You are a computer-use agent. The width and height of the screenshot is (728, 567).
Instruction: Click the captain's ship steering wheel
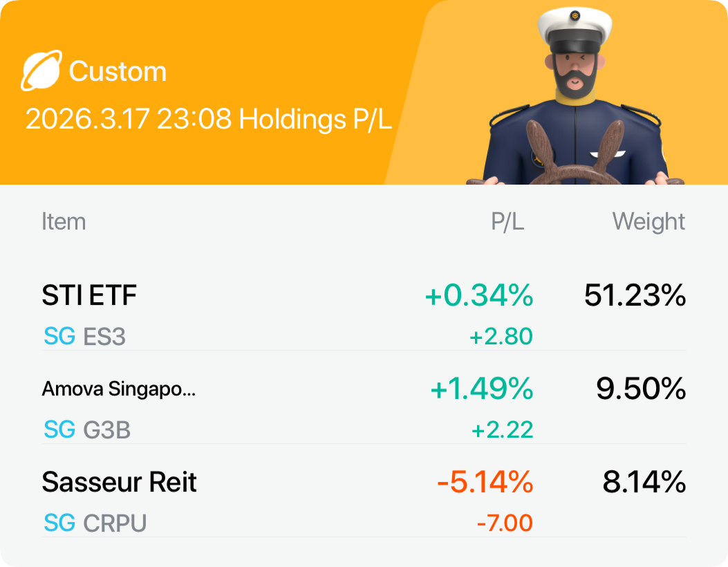tap(575, 154)
